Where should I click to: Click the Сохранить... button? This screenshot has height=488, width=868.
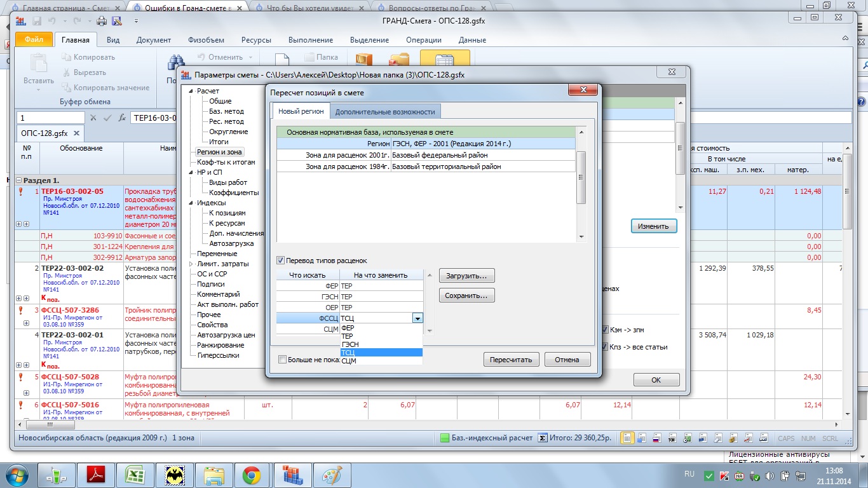click(466, 295)
